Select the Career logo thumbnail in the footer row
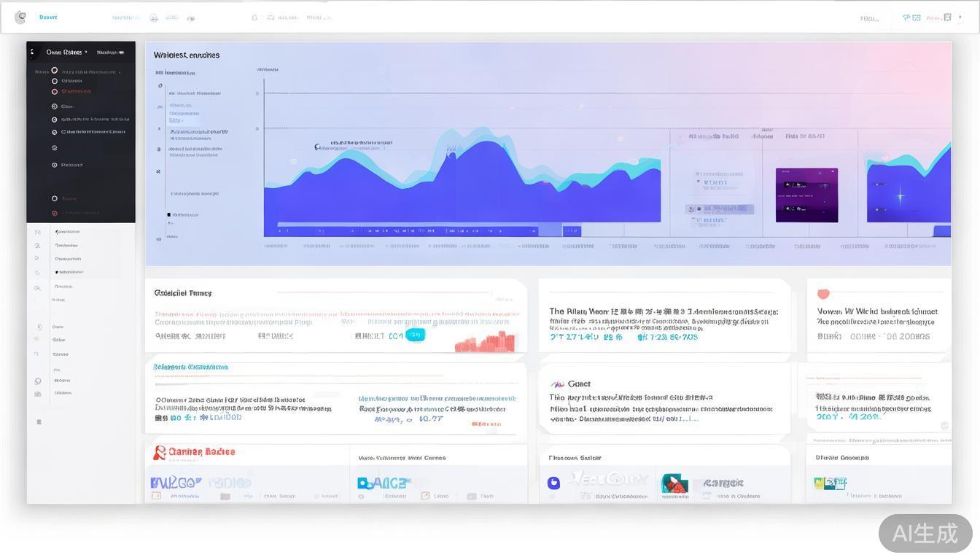 click(674, 483)
